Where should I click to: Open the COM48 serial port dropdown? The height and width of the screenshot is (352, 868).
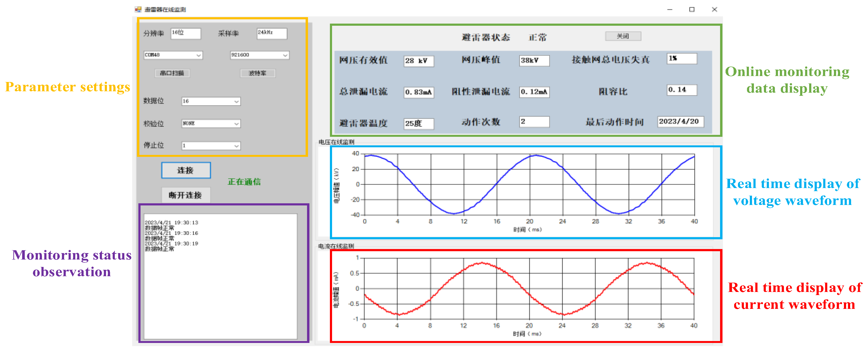coord(198,55)
